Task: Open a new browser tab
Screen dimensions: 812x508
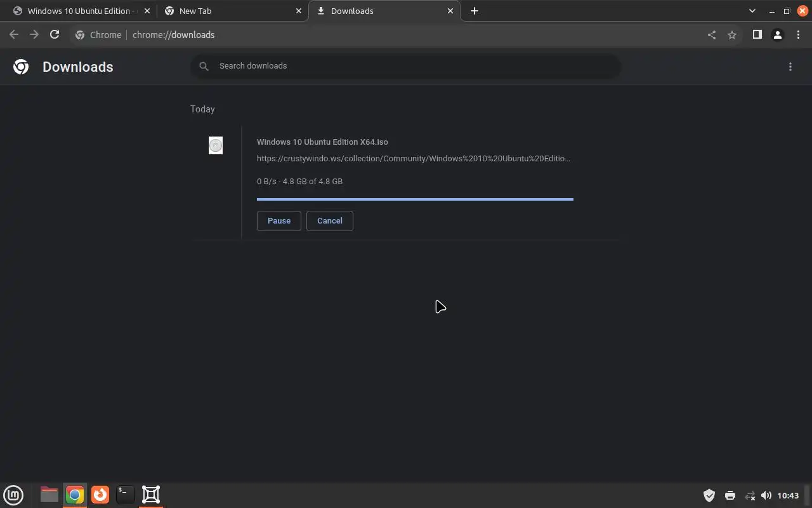Action: (474, 11)
